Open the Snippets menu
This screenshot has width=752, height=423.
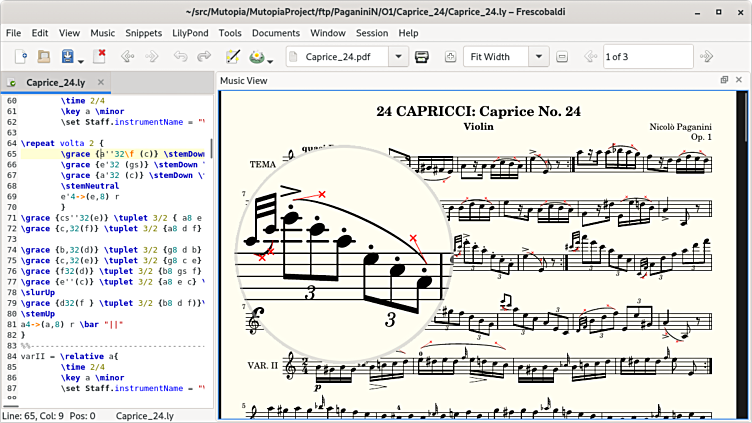pos(142,33)
